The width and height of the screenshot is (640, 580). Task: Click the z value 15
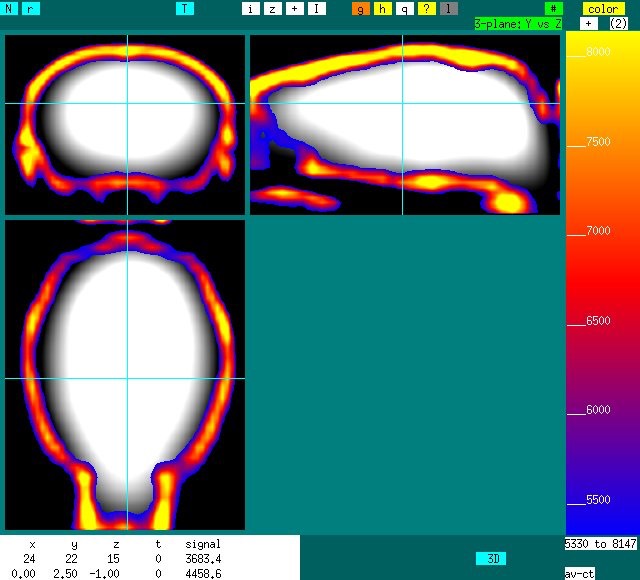[113, 558]
